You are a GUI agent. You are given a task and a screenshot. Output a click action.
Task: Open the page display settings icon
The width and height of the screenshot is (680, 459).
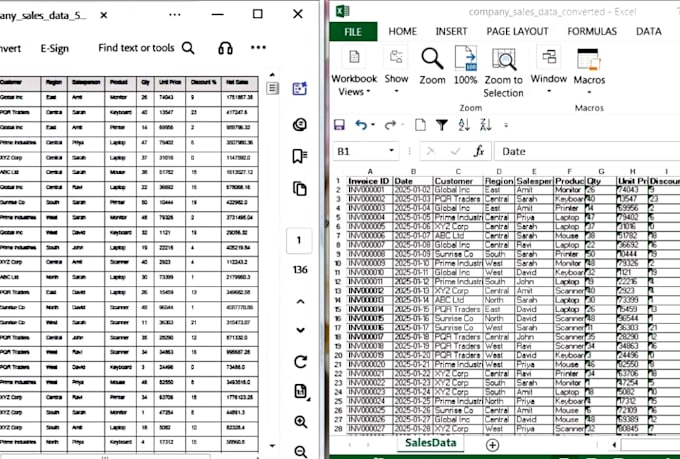tap(301, 391)
